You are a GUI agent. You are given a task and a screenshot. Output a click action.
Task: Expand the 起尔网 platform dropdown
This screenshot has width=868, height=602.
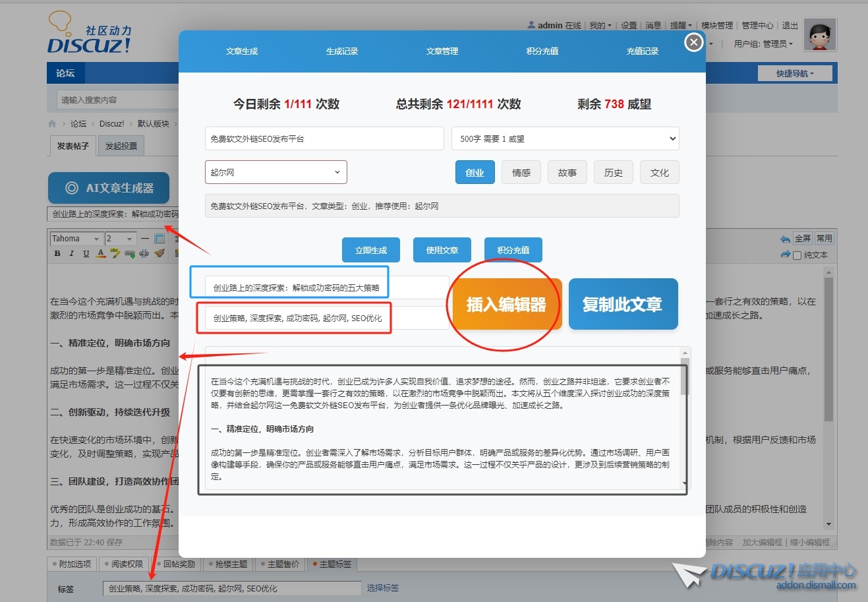275,173
